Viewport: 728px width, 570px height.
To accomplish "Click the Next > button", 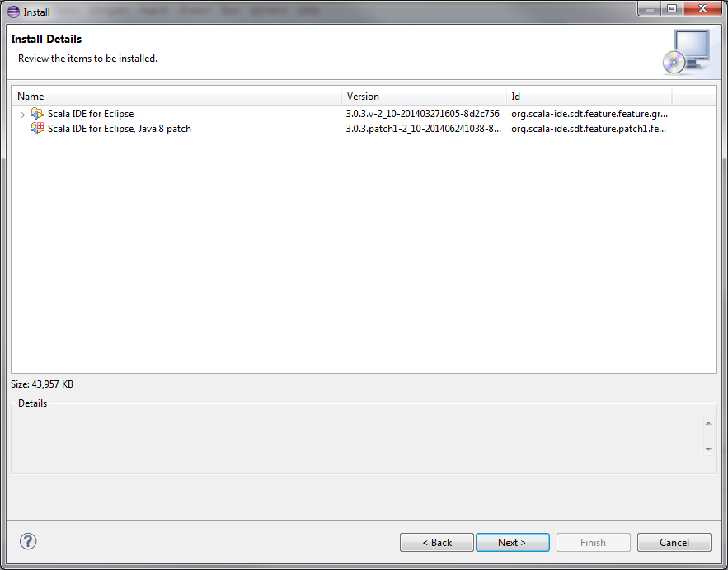I will click(513, 542).
